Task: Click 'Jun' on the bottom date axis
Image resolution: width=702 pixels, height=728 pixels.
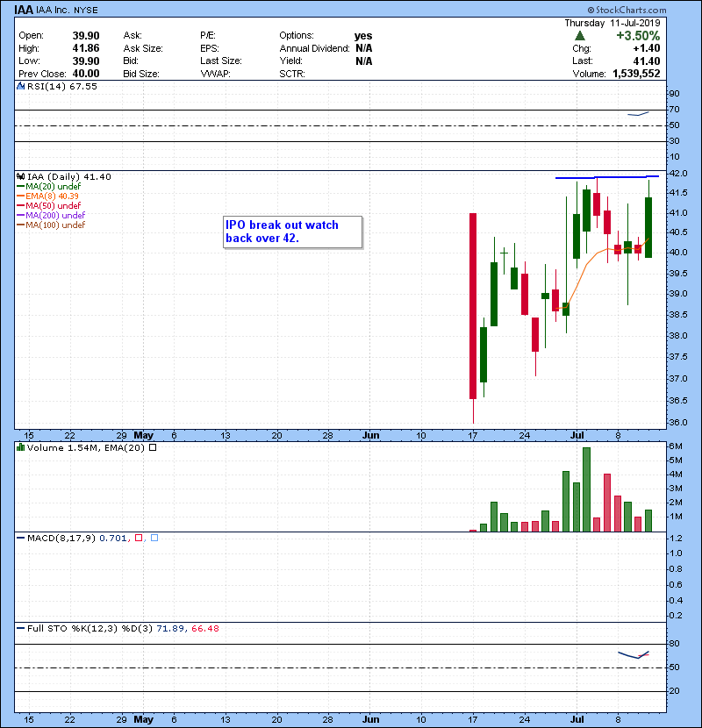Action: 371,719
